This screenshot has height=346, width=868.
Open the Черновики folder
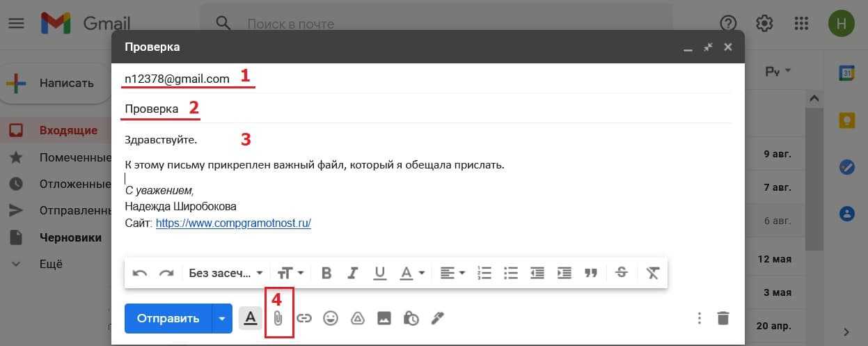tap(70, 237)
